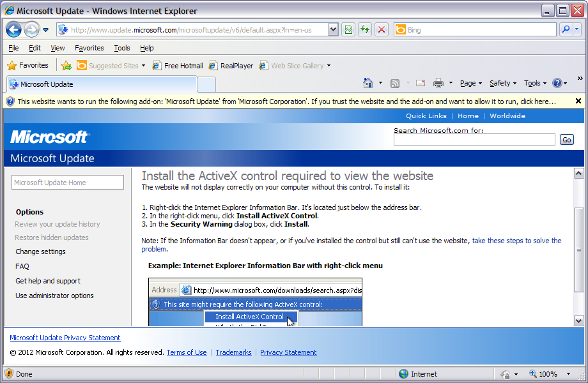Select the Microsoft Update tab
This screenshot has width=588, height=383.
(101, 84)
